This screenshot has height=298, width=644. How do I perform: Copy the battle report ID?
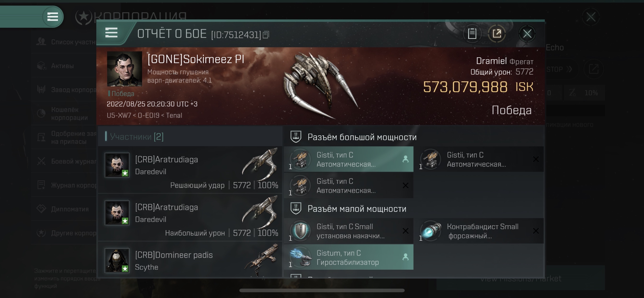[266, 35]
